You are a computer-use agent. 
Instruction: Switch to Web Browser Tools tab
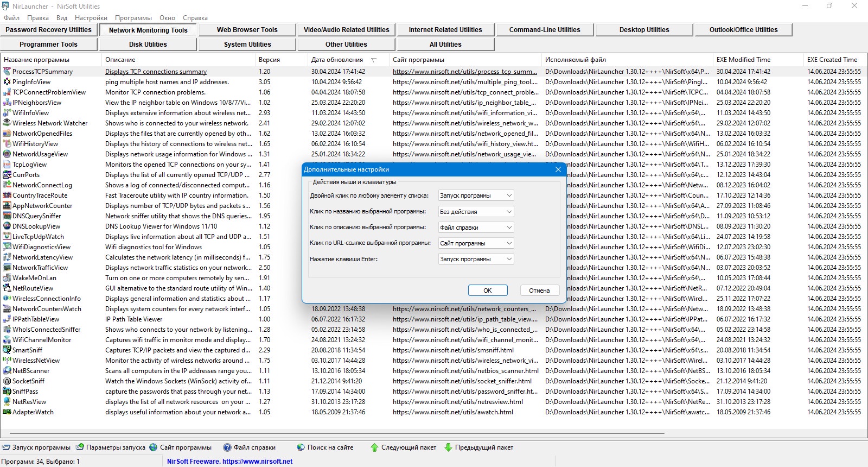(247, 30)
